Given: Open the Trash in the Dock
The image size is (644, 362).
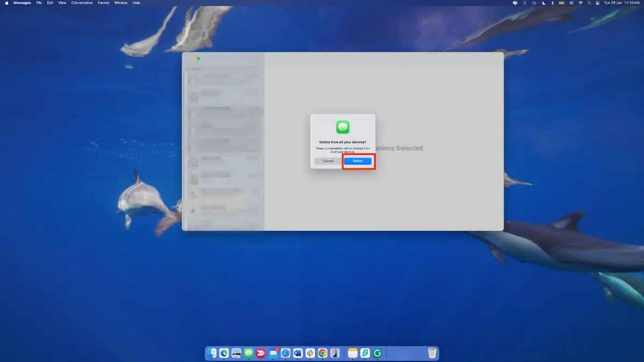Looking at the screenshot, I should click(432, 353).
